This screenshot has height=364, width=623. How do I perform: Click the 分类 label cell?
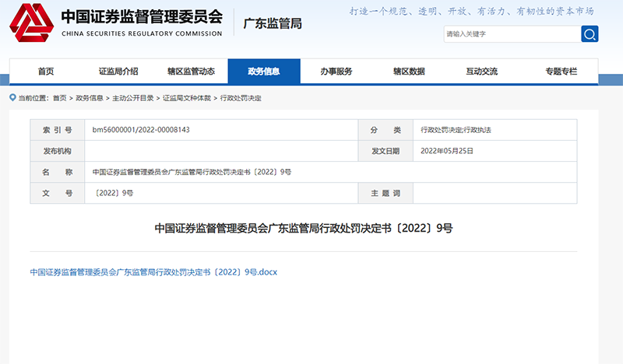[x=385, y=130]
